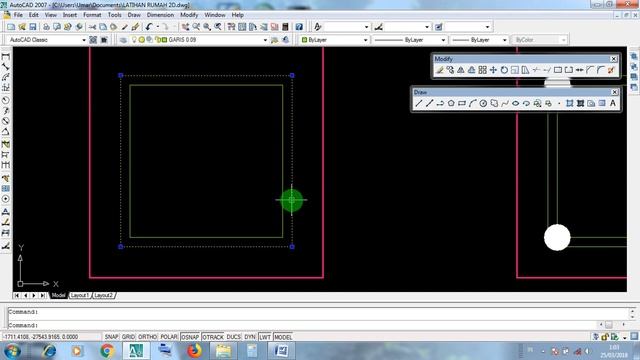Open the Format menu
The height and width of the screenshot is (360, 640).
(92, 15)
